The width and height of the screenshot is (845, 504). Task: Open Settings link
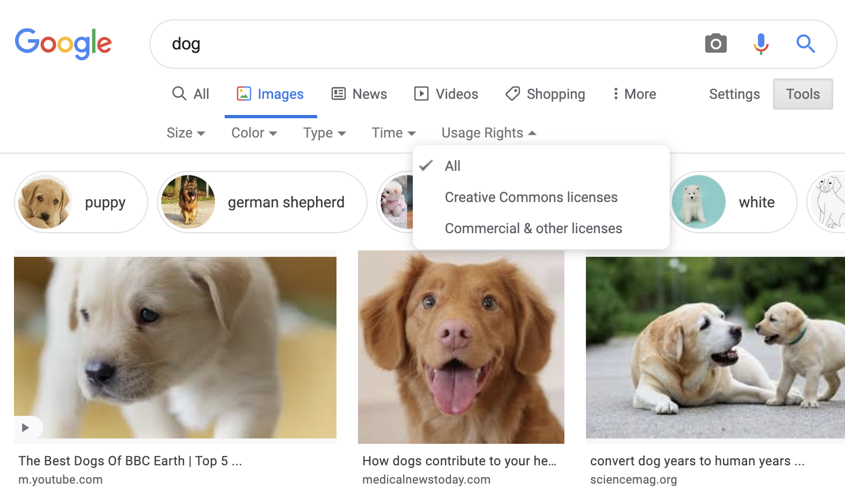734,94
